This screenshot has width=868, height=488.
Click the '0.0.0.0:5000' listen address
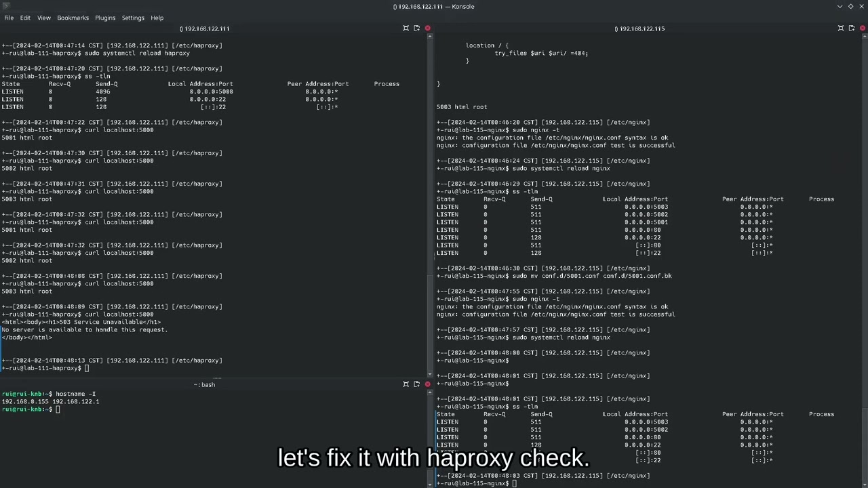click(x=211, y=91)
